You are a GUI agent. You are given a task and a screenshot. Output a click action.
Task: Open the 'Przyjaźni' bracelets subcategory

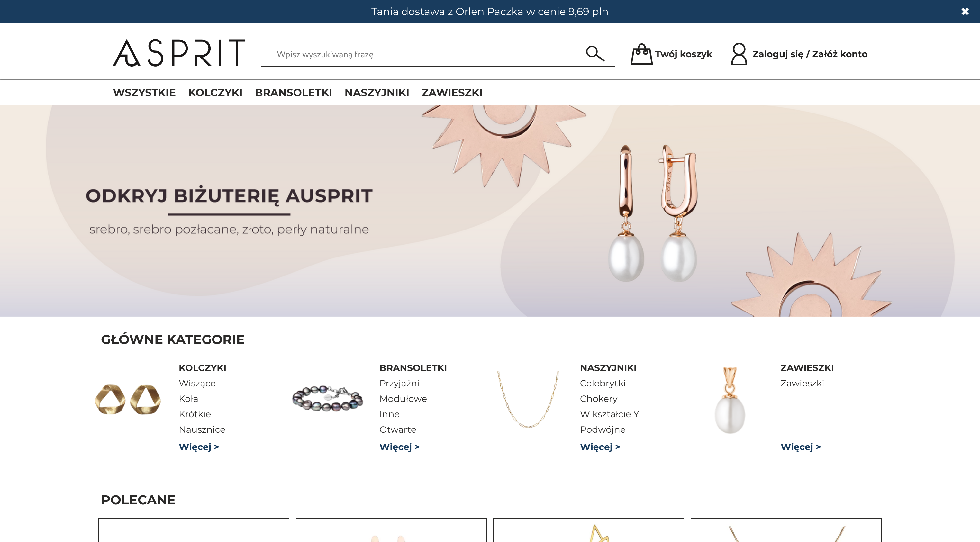click(399, 384)
